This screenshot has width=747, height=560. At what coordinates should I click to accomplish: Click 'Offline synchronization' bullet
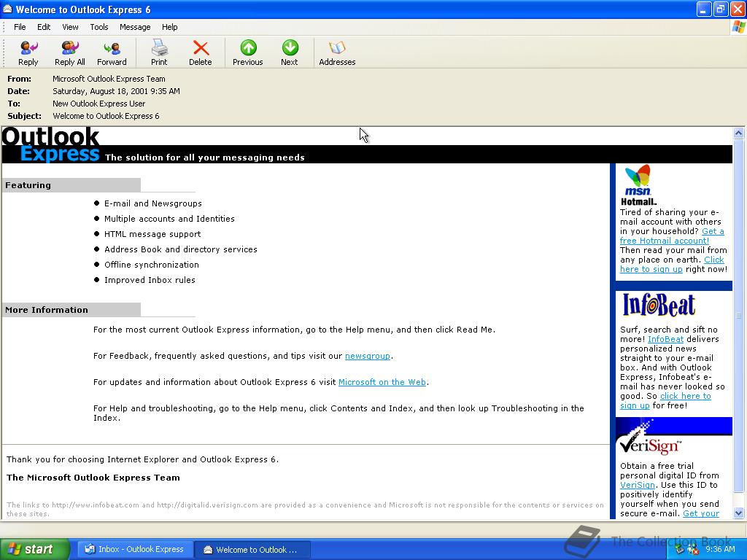click(152, 265)
